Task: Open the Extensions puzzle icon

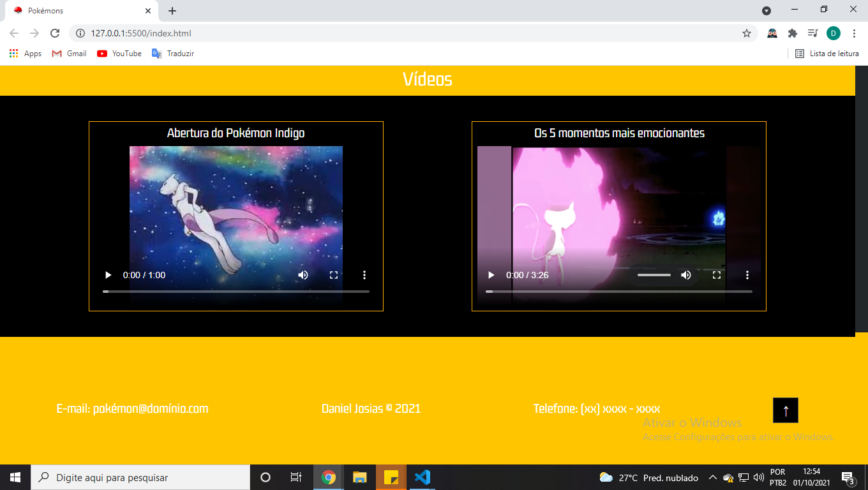Action: [x=793, y=33]
